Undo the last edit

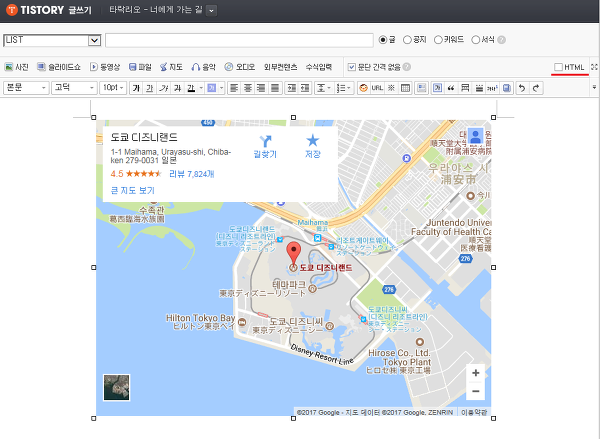[522, 88]
